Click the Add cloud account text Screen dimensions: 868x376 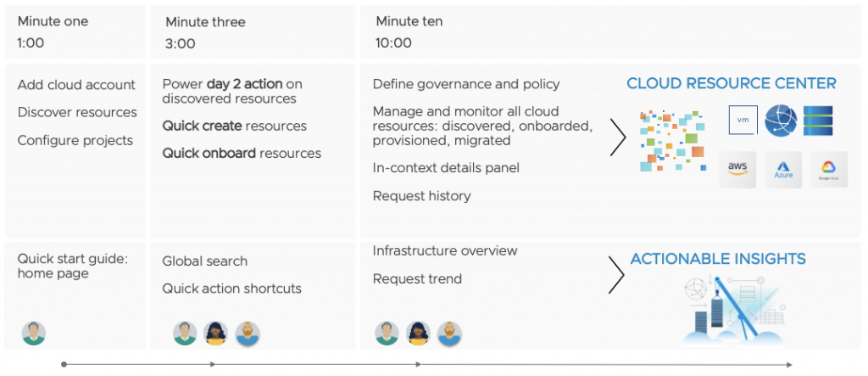click(76, 85)
